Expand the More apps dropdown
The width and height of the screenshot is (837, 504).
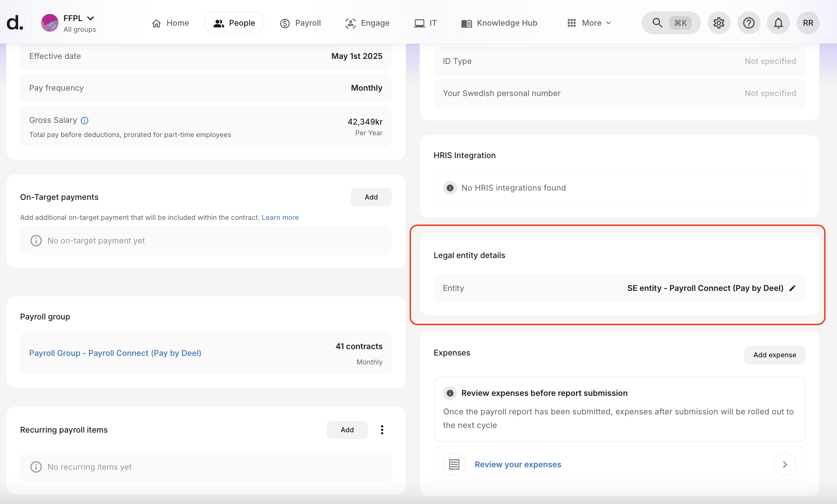click(589, 23)
